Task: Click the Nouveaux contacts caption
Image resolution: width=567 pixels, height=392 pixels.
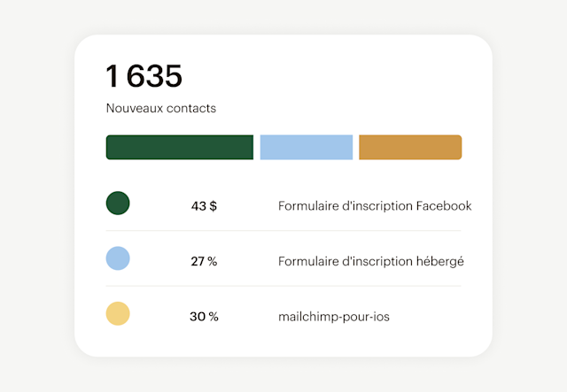Action: (x=161, y=109)
